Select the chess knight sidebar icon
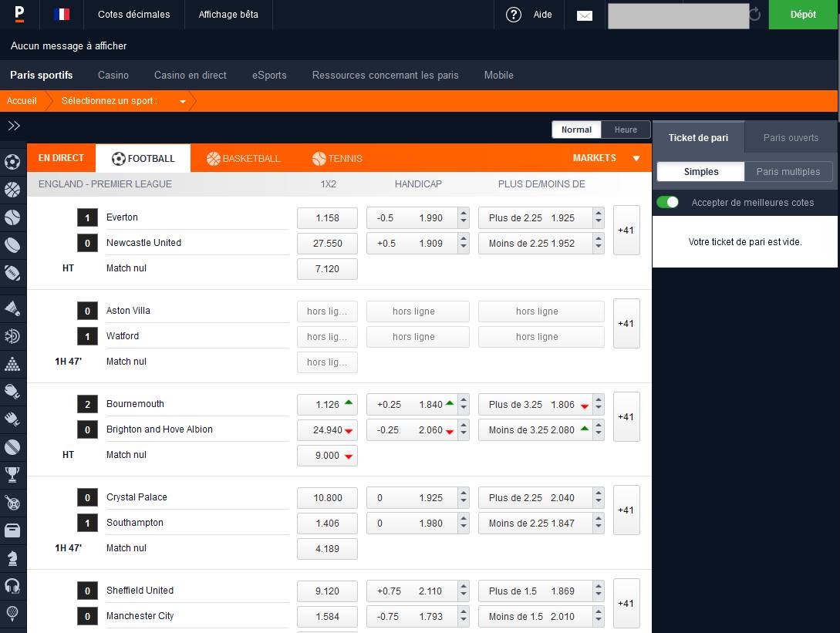This screenshot has width=840, height=633. (12, 558)
